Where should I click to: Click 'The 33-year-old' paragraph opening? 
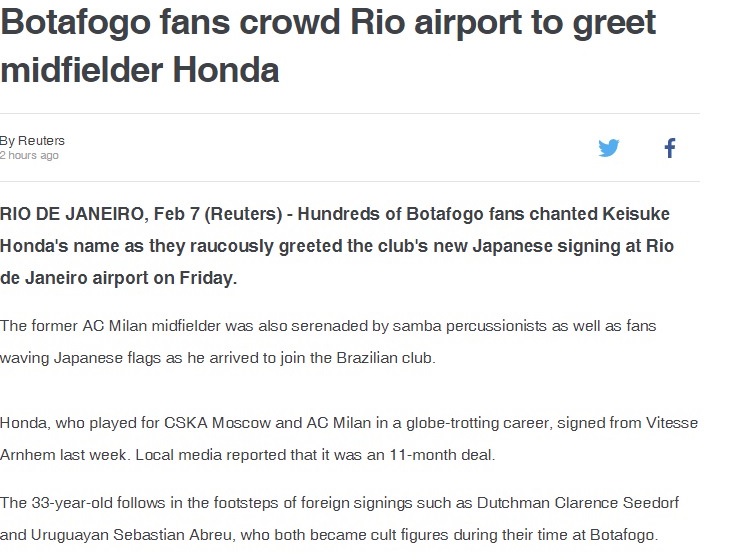56,503
